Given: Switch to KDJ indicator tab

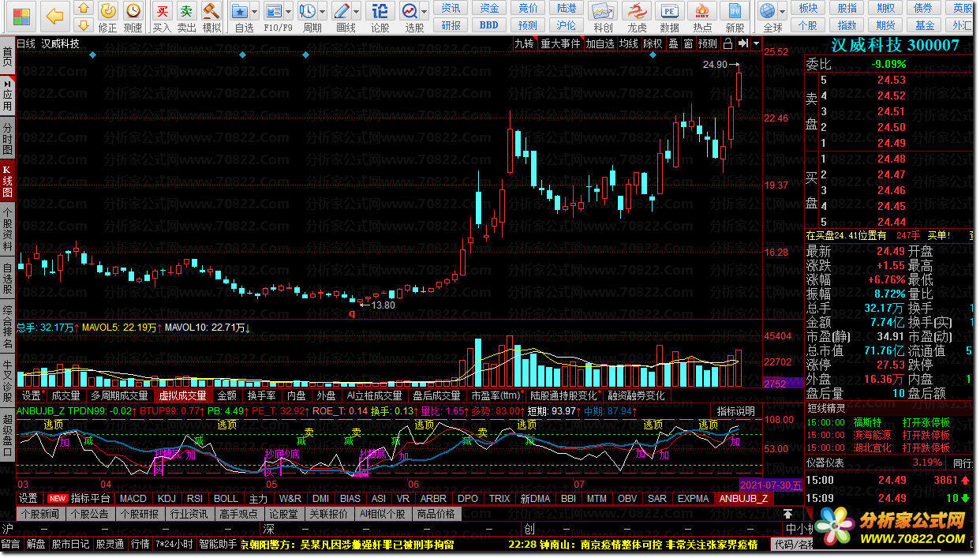Looking at the screenshot, I should pyautogui.click(x=166, y=499).
